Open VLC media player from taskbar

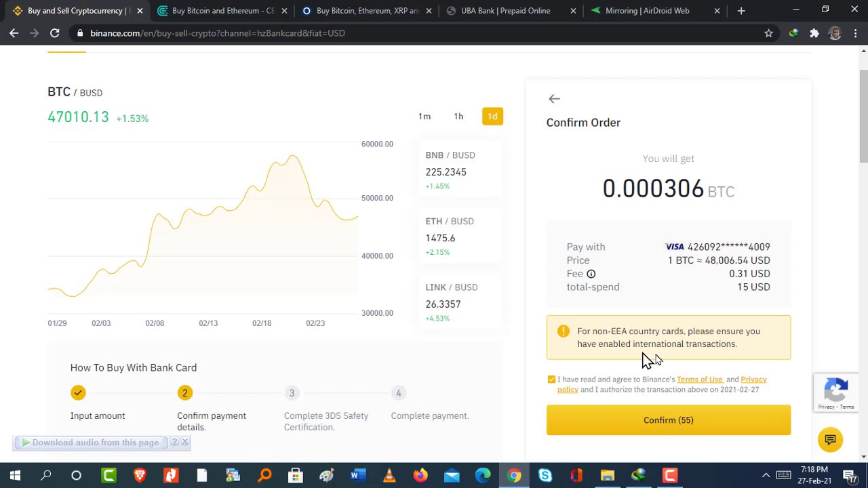click(x=389, y=476)
